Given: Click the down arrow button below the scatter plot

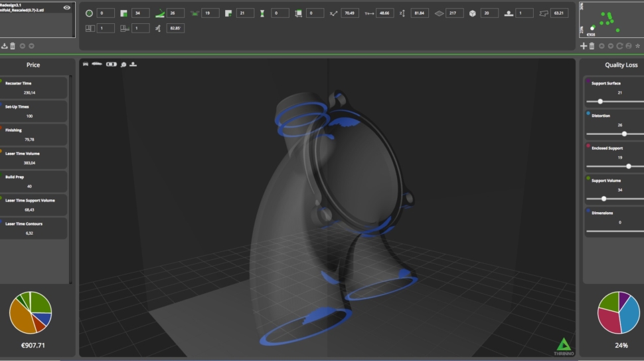Looking at the screenshot, I should 610,46.
